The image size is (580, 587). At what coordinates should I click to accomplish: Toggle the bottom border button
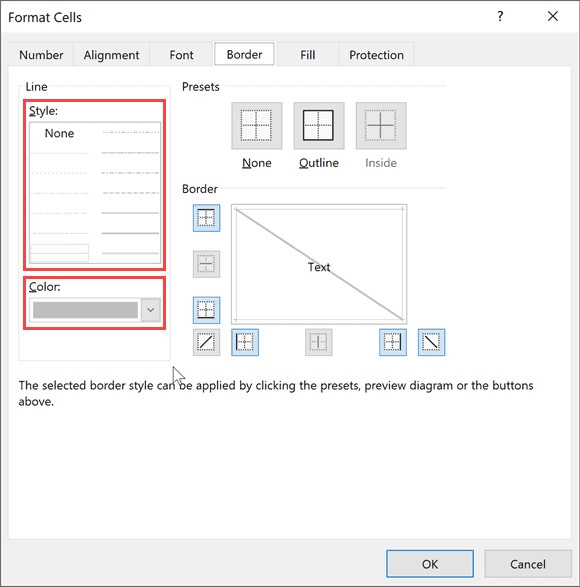(206, 310)
